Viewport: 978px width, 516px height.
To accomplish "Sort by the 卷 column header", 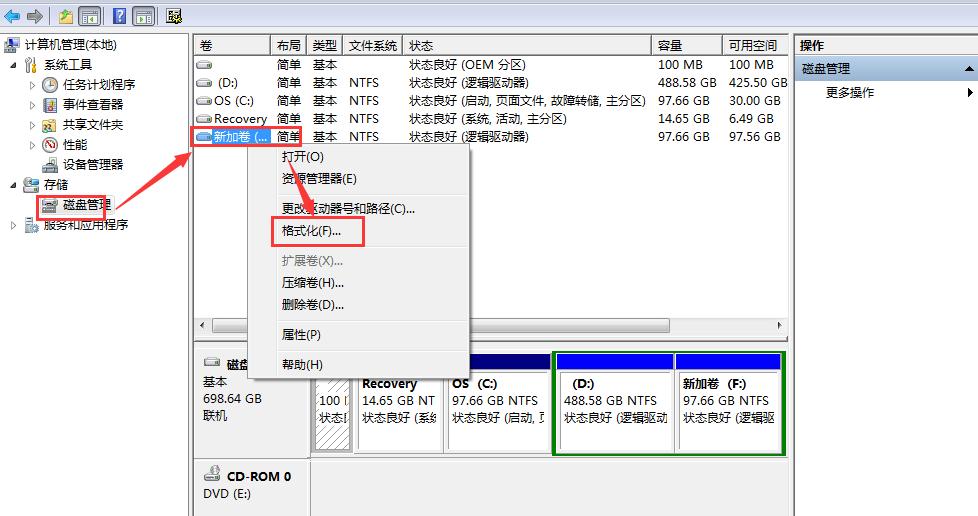I will 232,46.
